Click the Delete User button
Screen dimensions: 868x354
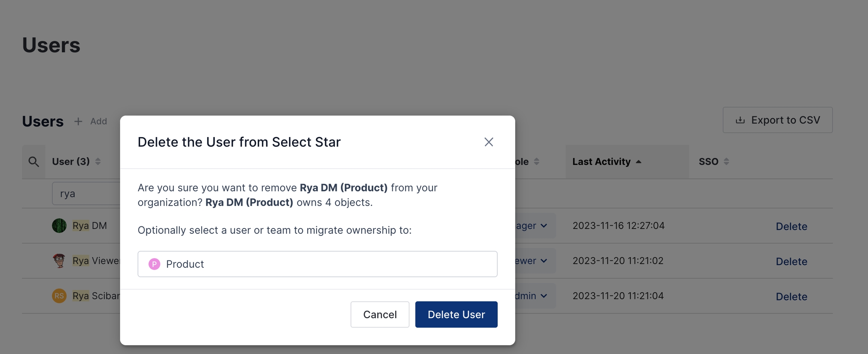click(x=456, y=314)
